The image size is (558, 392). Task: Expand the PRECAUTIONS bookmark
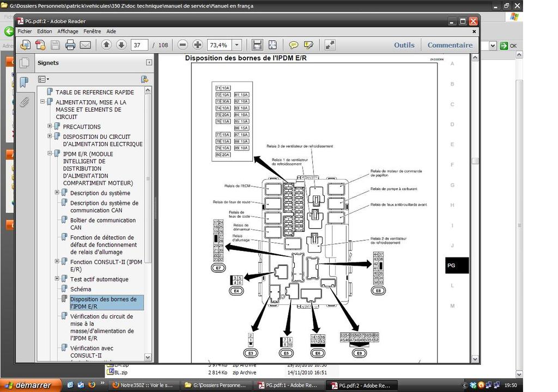[50, 126]
